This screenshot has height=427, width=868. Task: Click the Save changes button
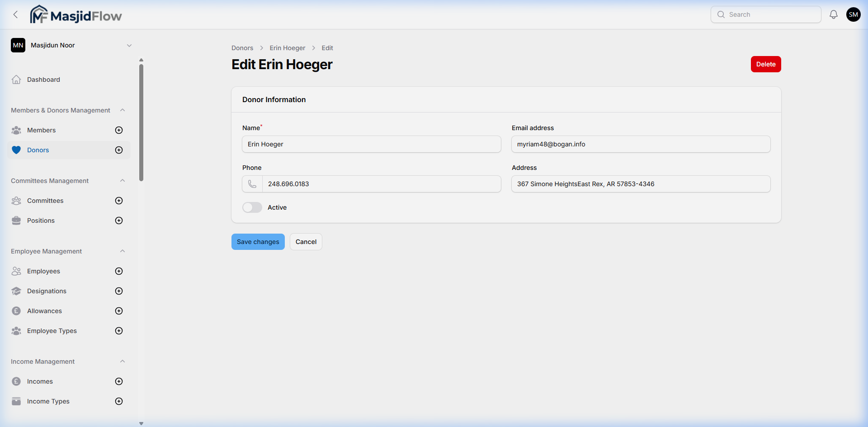[258, 241]
